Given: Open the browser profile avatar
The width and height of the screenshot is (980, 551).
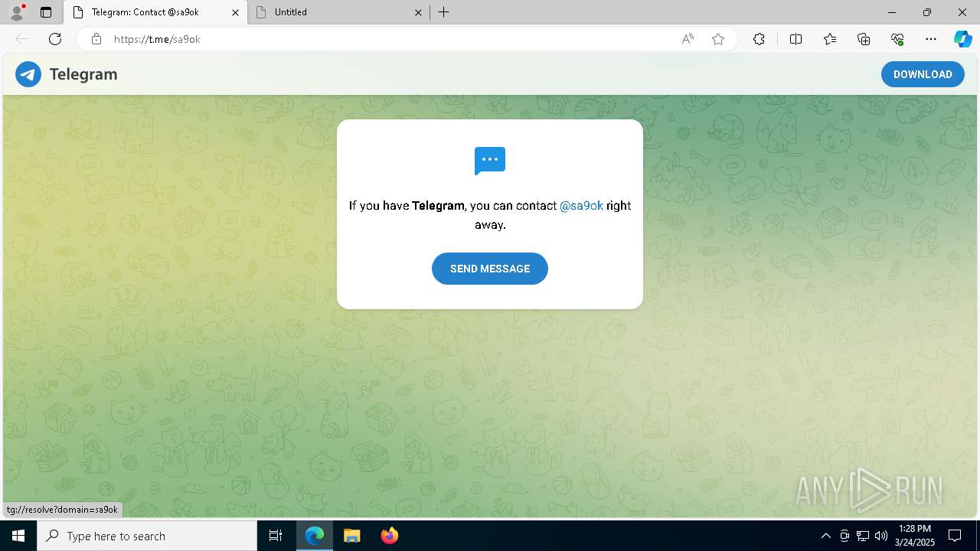Looking at the screenshot, I should [x=16, y=12].
